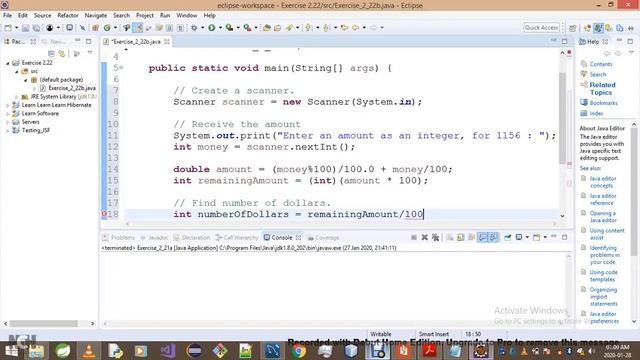Toggle Word Wrap in Console toolbar
The height and width of the screenshot is (360, 640).
coord(471,237)
